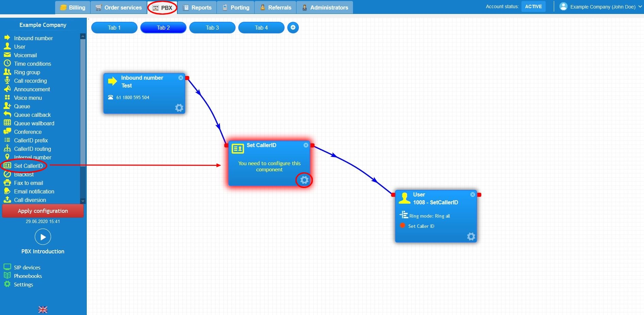
Task: Select the Announcement megaphone icon
Action: [x=7, y=89]
